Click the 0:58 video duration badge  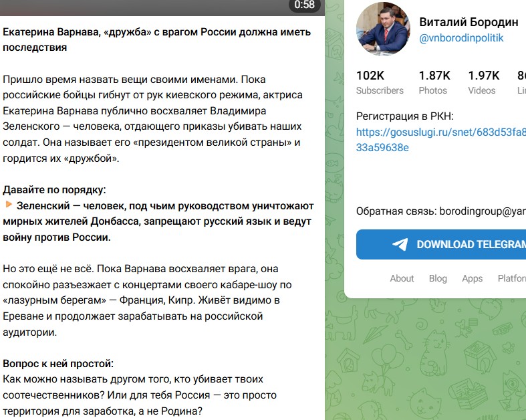coord(304,5)
